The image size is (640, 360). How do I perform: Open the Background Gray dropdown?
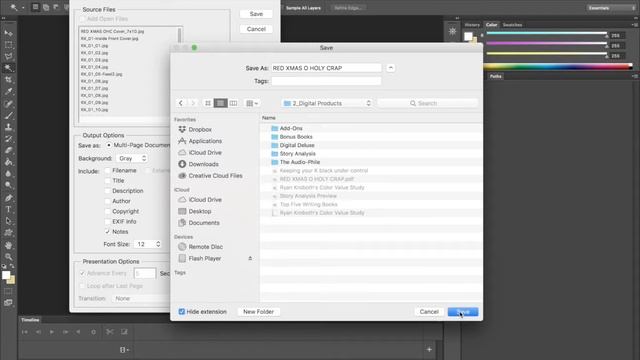pyautogui.click(x=132, y=158)
